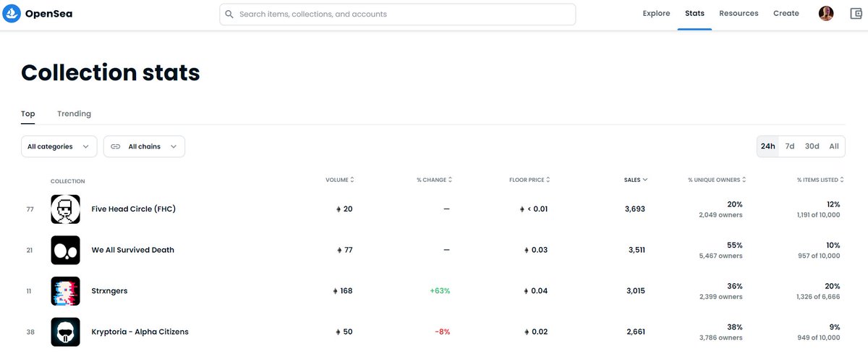This screenshot has height=352, width=868.
Task: Sort by % Unique Owners column
Action: (x=716, y=180)
